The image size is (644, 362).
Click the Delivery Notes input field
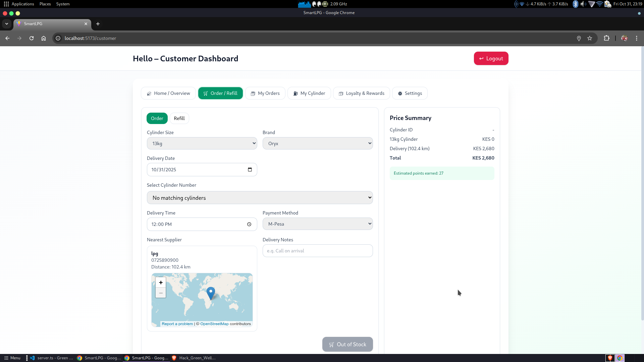(x=317, y=251)
